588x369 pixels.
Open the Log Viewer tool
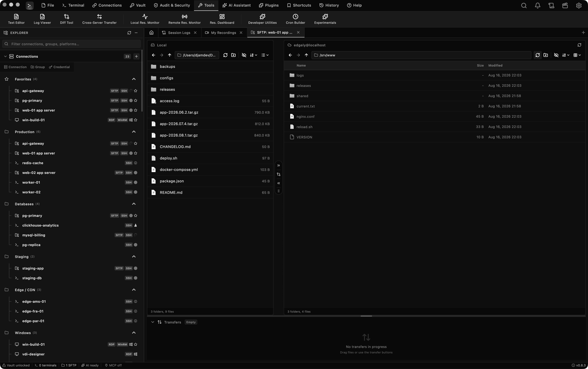pyautogui.click(x=42, y=19)
